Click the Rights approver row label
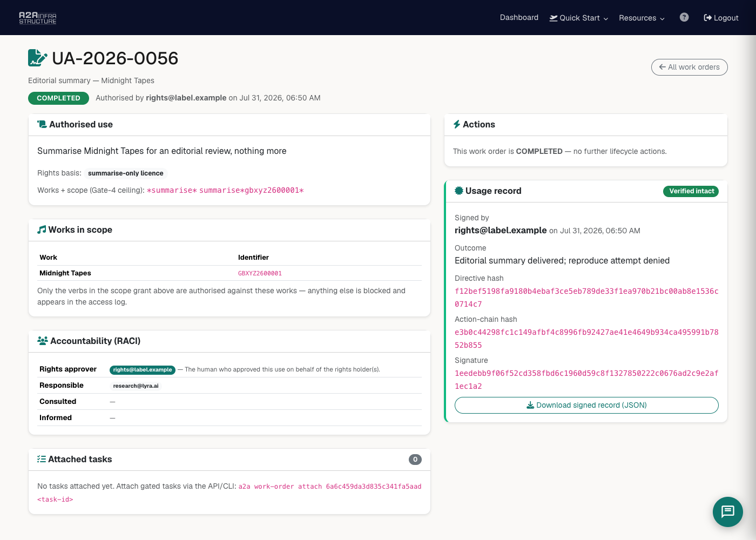The height and width of the screenshot is (540, 756). [68, 369]
